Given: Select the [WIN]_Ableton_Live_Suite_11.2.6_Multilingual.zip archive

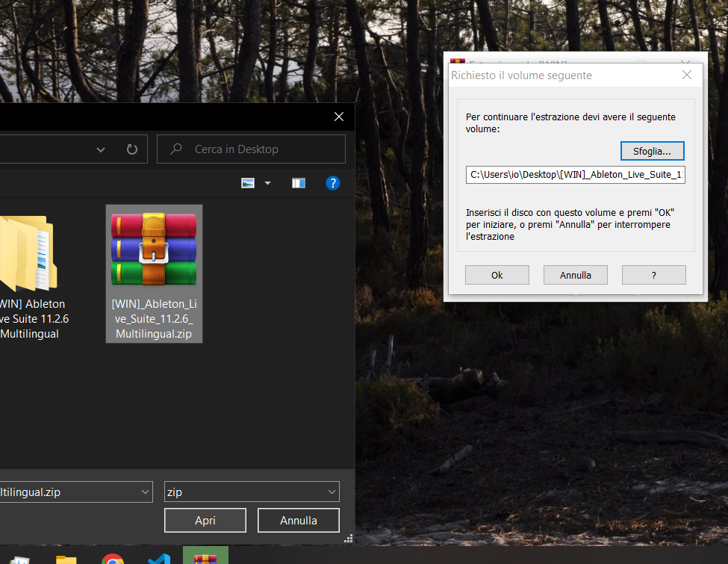Looking at the screenshot, I should [154, 274].
